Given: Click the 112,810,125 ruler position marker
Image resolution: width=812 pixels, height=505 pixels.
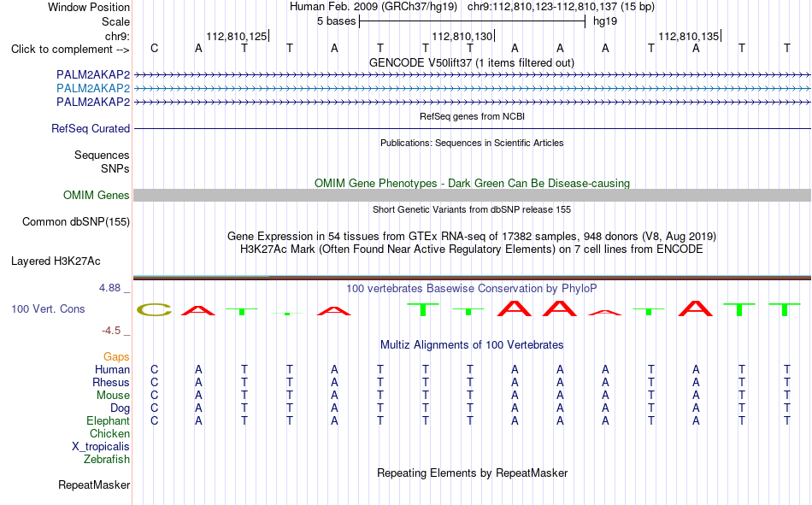Looking at the screenshot, I should coord(237,36).
